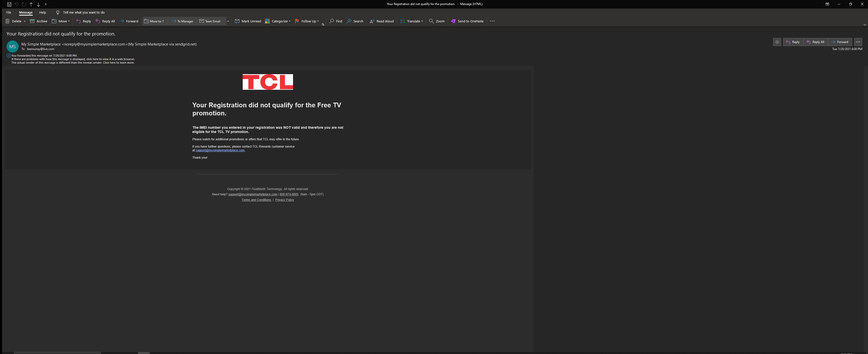Open the Categorize dropdown

click(278, 21)
